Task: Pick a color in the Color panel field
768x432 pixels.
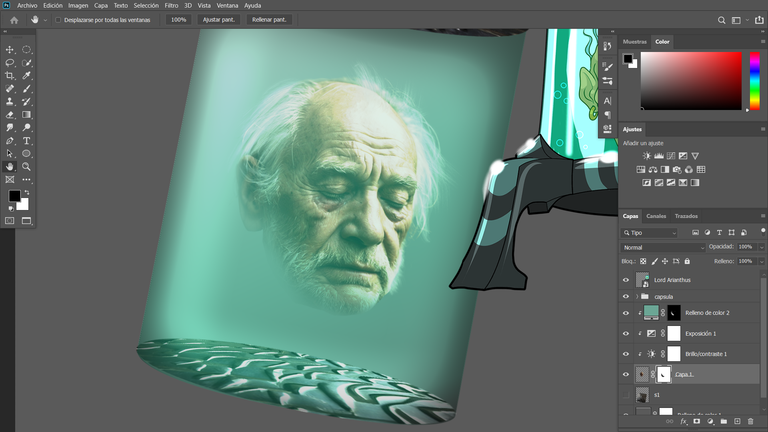Action: pos(691,81)
